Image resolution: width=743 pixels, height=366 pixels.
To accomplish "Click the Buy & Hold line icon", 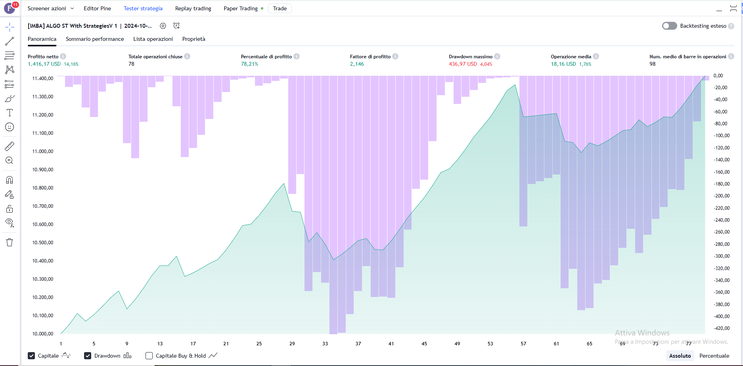I will coord(213,356).
